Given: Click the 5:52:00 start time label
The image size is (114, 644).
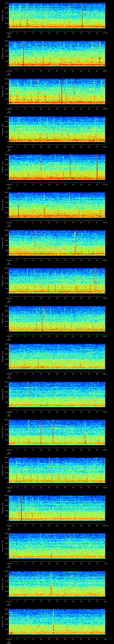Looking at the screenshot, I should tap(9, 260).
